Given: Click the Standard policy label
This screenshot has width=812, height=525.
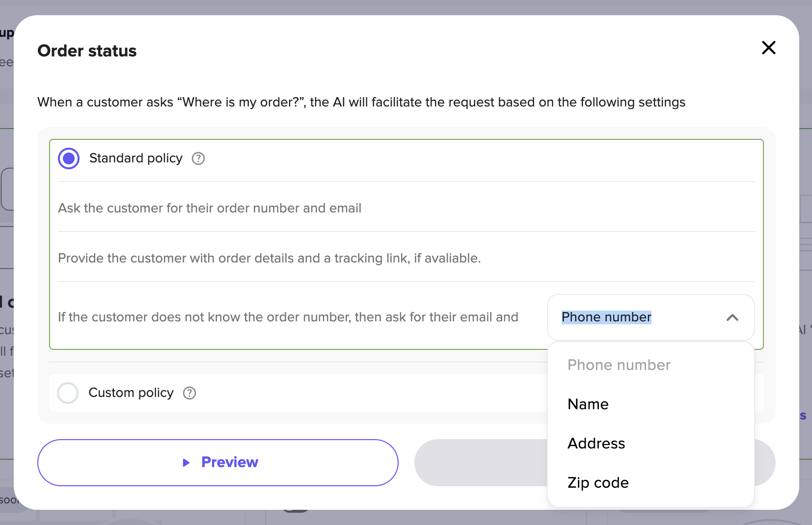Looking at the screenshot, I should point(136,158).
